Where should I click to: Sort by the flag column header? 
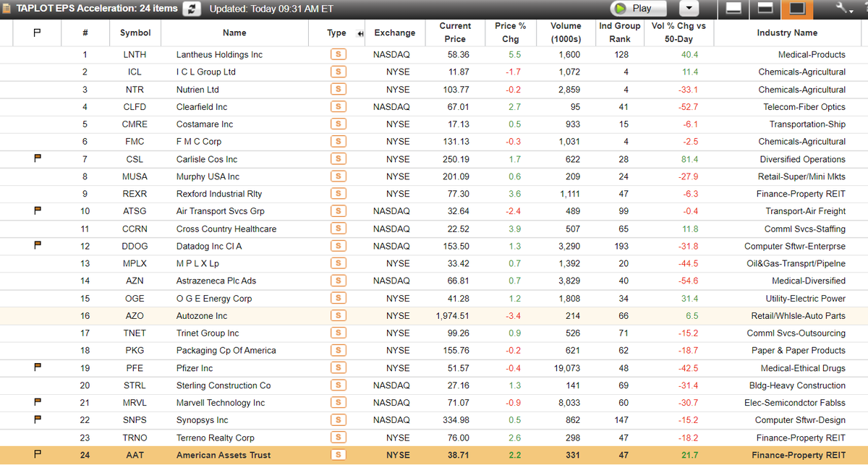tap(38, 33)
